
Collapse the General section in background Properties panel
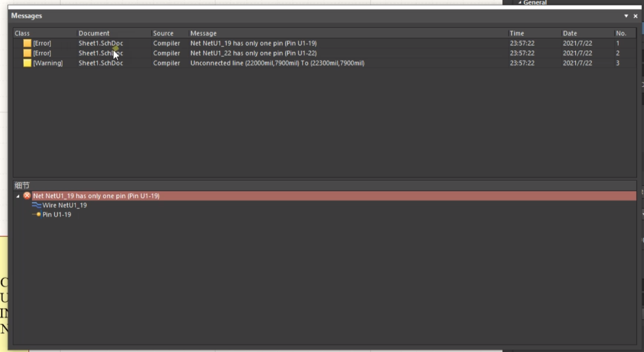tap(519, 2)
